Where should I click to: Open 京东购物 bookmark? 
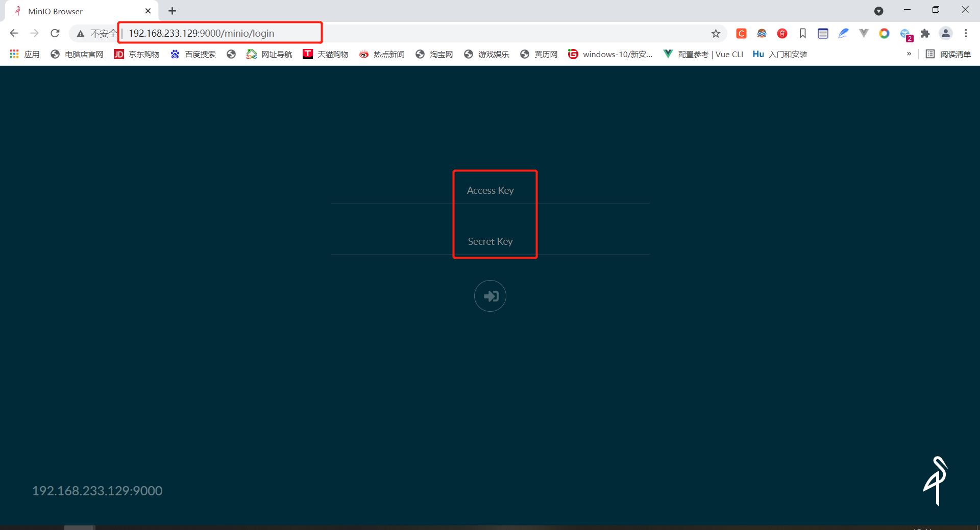pyautogui.click(x=137, y=54)
